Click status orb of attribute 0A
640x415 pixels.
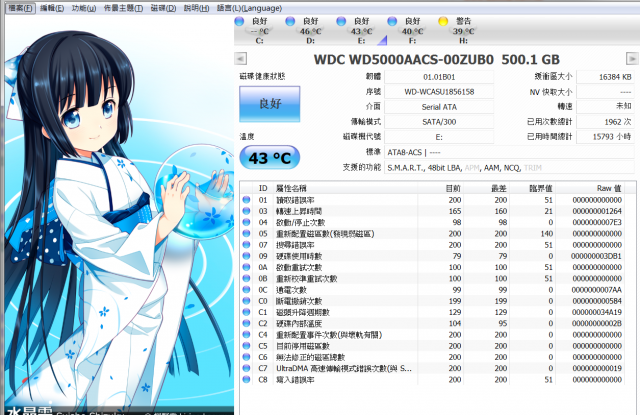click(x=246, y=267)
